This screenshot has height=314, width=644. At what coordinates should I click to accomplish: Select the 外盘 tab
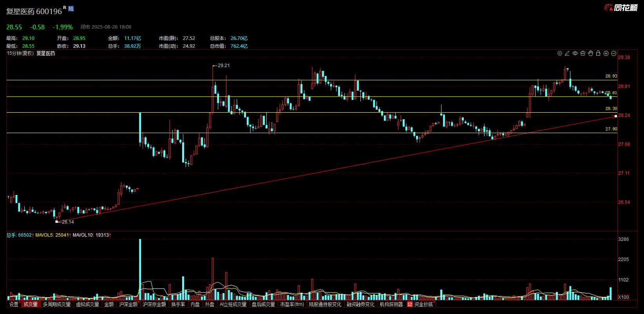[210, 304]
